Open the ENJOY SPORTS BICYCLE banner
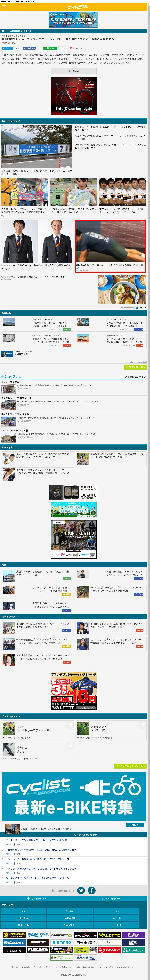 point(74,509)
